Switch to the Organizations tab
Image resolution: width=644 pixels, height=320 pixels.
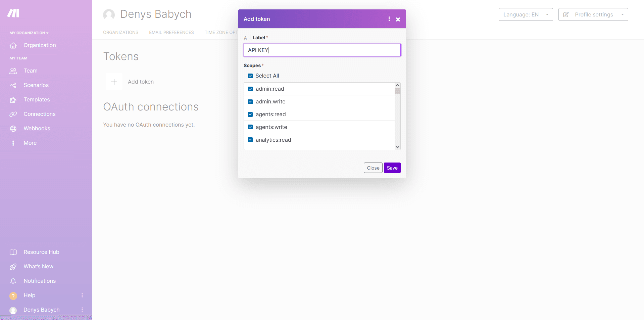120,33
